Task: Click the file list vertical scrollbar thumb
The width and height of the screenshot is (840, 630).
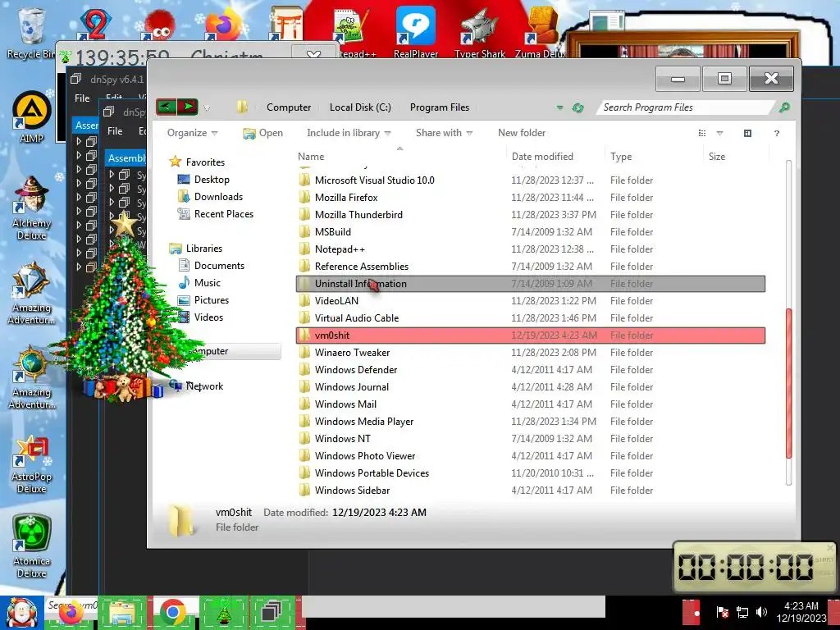Action: [788, 383]
